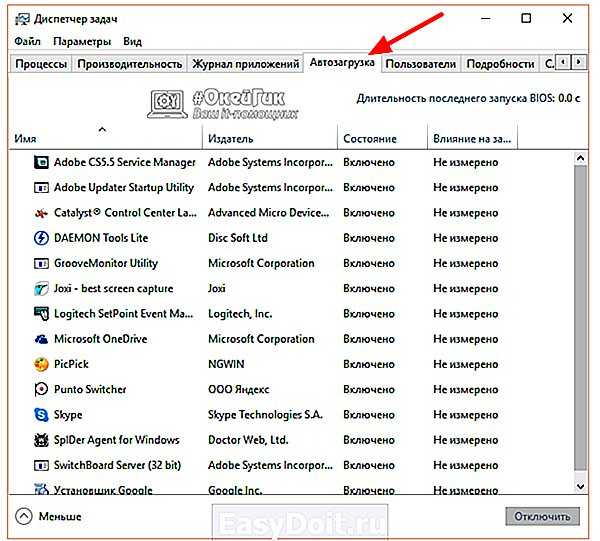Click publisher Logitech, Inc.
This screenshot has height=541, width=600.
pyautogui.click(x=240, y=314)
